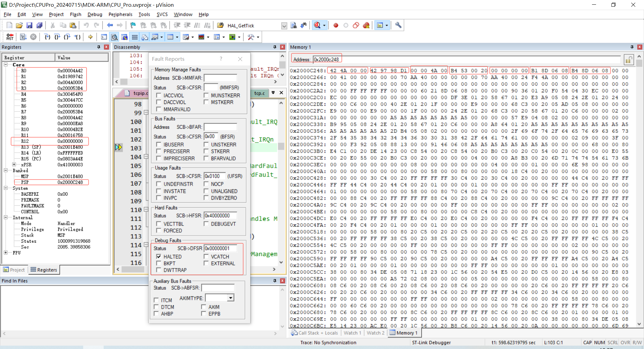
Task: Open the Memory Windows dropdown arrow
Action: [177, 37]
